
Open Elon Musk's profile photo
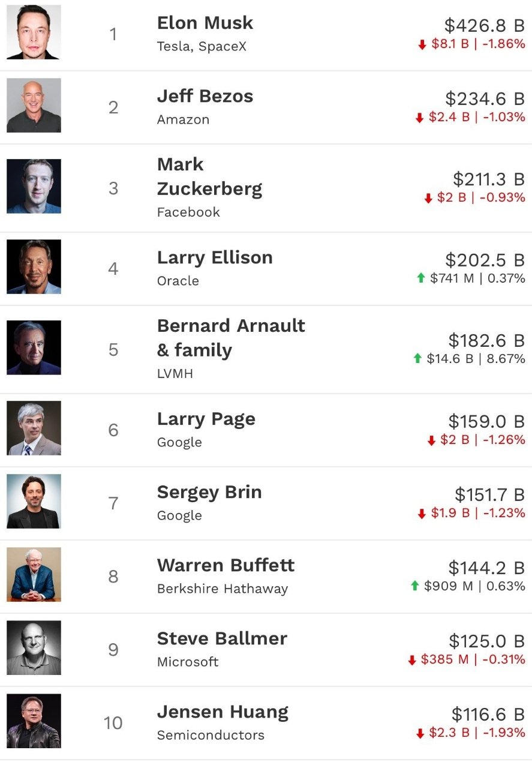coord(34,32)
